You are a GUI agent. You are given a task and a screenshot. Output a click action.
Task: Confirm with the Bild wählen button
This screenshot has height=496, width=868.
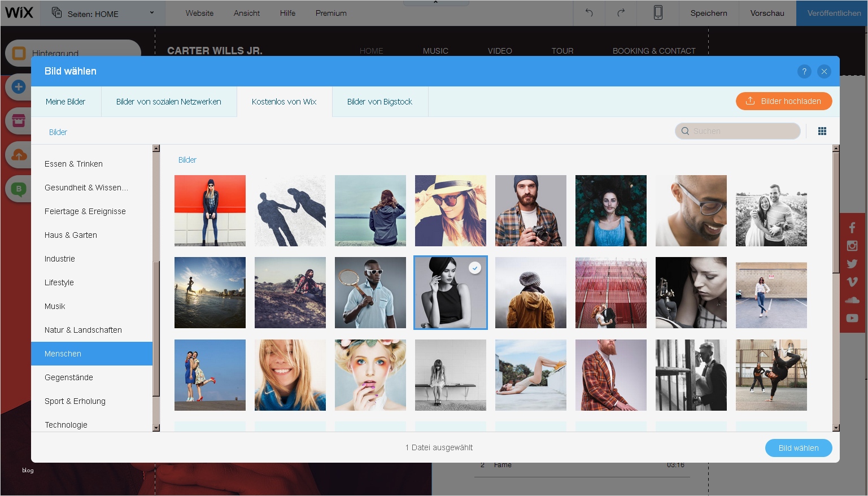799,448
